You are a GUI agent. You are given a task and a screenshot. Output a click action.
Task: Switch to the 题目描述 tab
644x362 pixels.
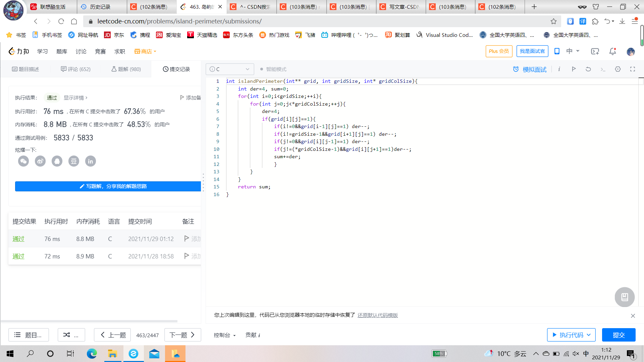[x=25, y=69]
